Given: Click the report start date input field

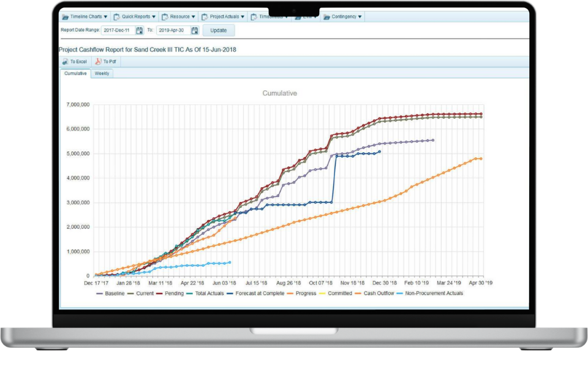Looking at the screenshot, I should click(118, 30).
